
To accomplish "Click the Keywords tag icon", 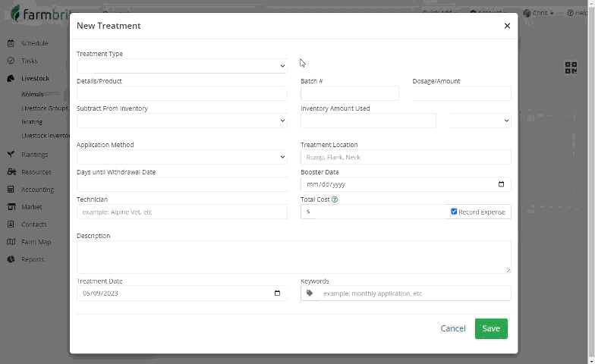I will point(310,293).
